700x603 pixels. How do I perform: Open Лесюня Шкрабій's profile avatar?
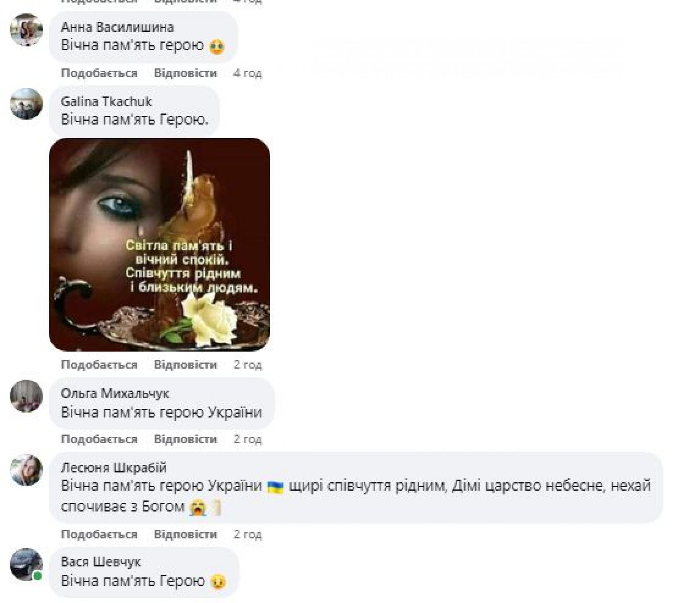click(26, 470)
